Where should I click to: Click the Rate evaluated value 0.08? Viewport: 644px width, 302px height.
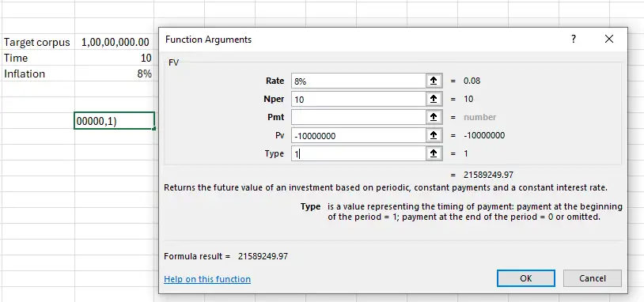pos(472,81)
